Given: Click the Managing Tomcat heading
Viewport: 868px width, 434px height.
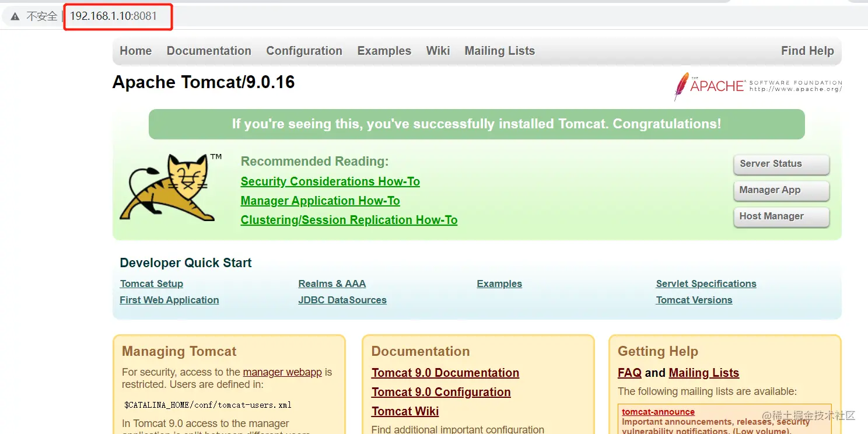Looking at the screenshot, I should pos(179,351).
